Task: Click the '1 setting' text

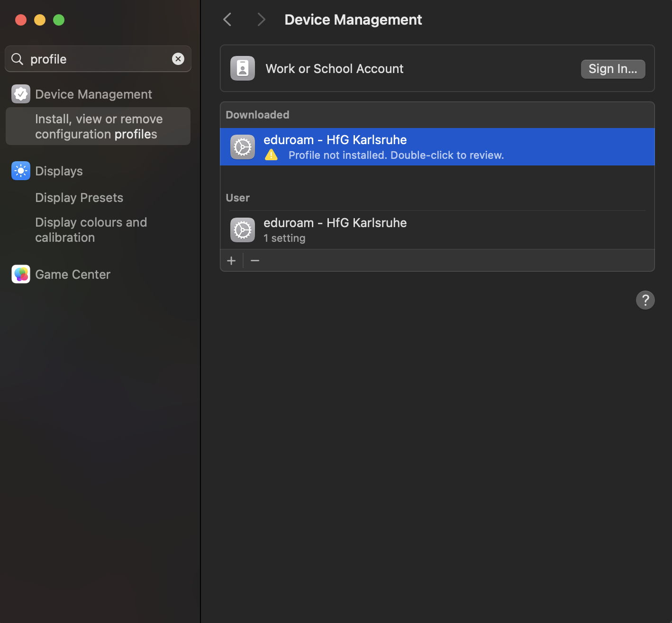Action: pyautogui.click(x=284, y=238)
